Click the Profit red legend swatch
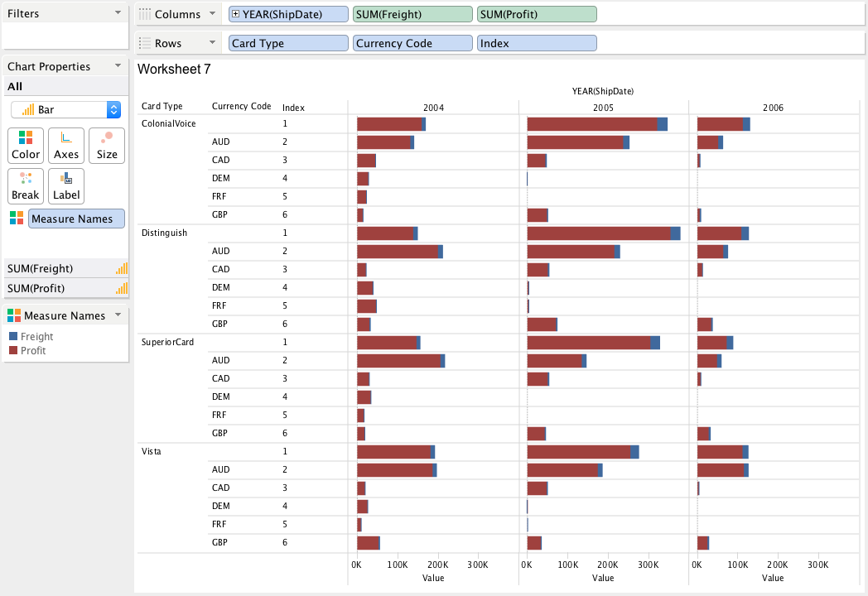 tap(13, 350)
